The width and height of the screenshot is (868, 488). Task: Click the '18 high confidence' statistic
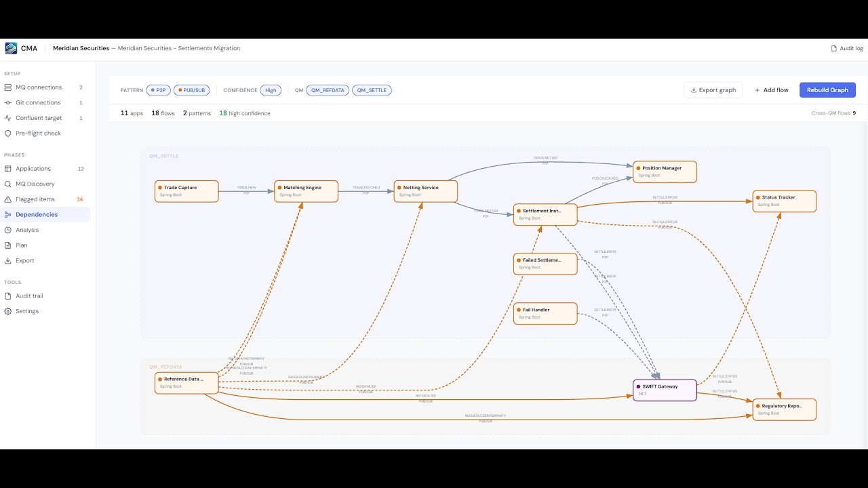(x=245, y=113)
